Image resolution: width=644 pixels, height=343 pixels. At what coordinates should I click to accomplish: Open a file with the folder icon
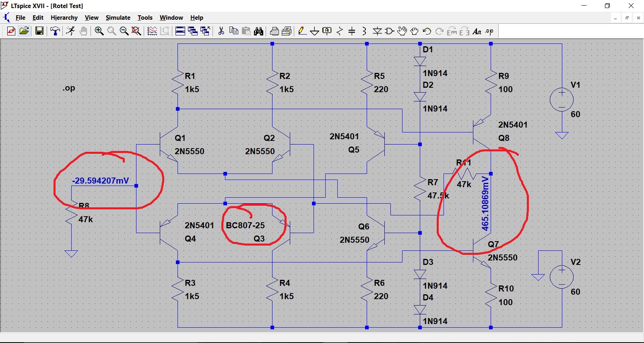24,31
